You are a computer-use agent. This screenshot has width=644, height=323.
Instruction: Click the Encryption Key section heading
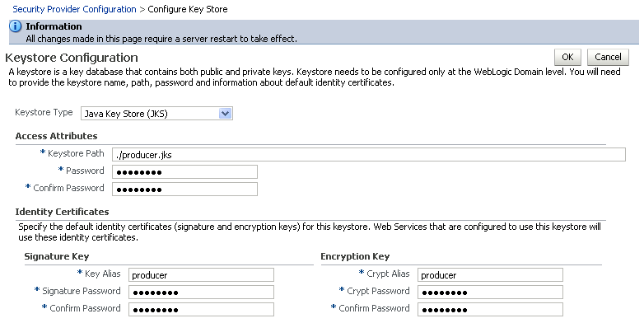point(355,256)
